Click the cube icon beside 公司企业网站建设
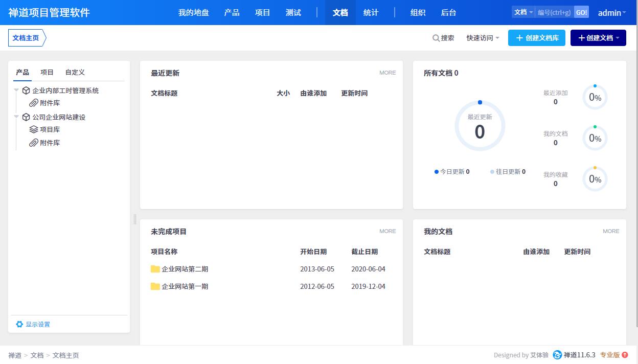638x364 pixels. point(26,117)
